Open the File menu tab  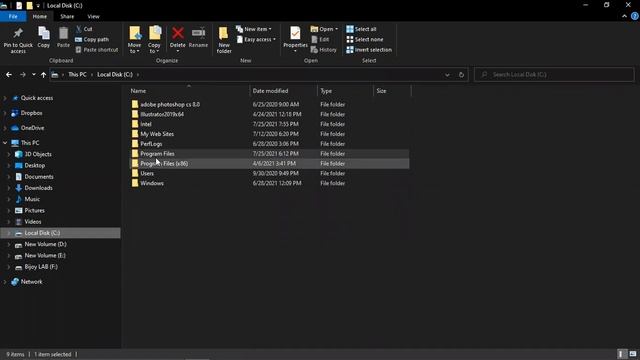tap(13, 16)
